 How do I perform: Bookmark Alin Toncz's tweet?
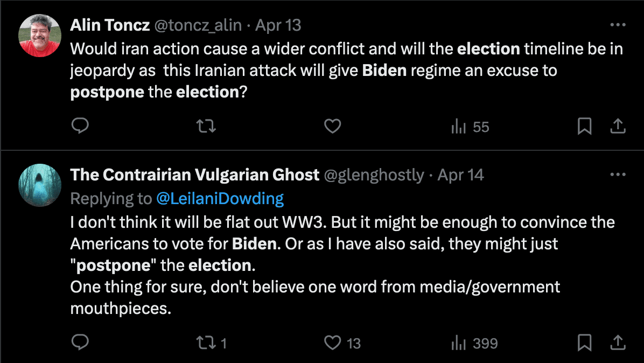click(584, 126)
